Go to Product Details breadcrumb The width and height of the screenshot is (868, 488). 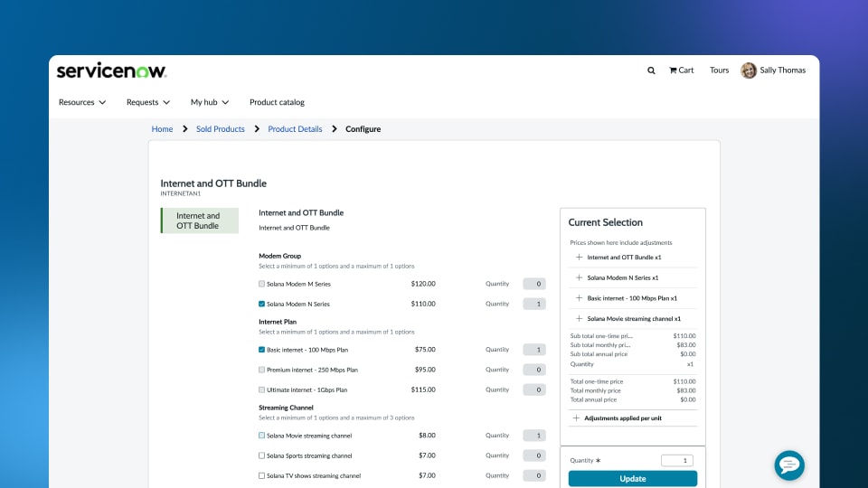click(295, 129)
